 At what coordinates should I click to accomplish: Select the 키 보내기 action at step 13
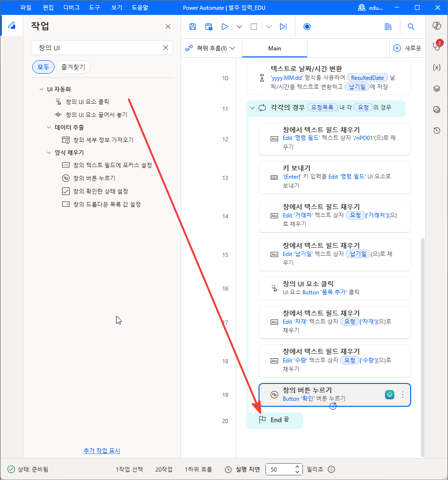click(x=335, y=178)
